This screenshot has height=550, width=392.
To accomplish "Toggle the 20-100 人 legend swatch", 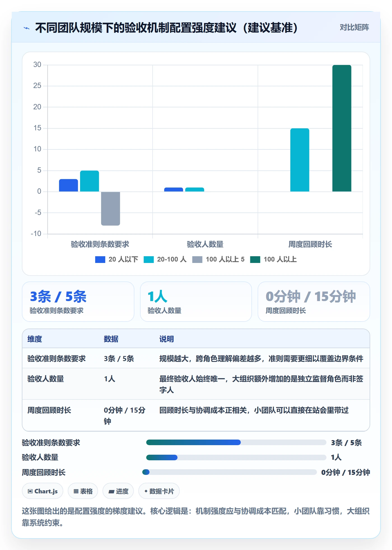I will (x=149, y=259).
